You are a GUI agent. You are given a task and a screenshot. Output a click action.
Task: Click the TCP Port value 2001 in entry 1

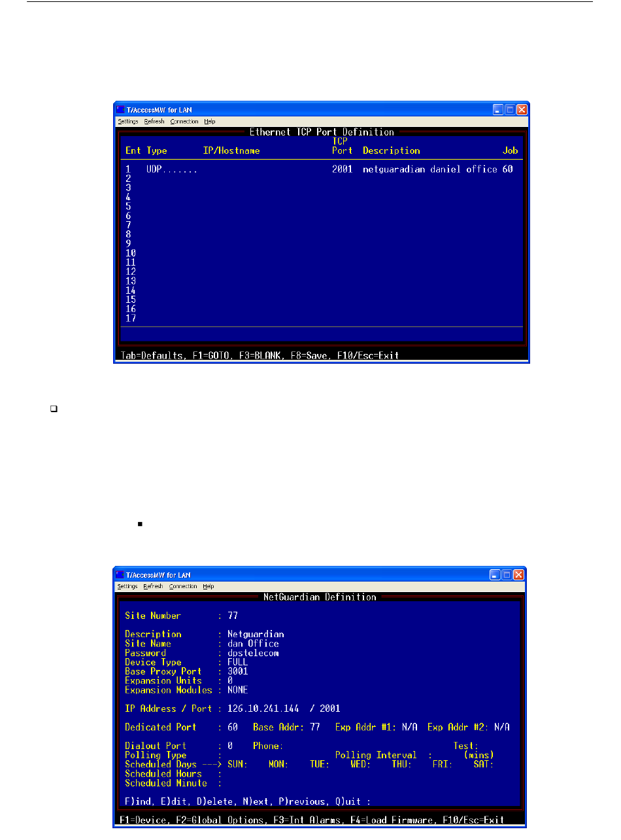point(342,169)
